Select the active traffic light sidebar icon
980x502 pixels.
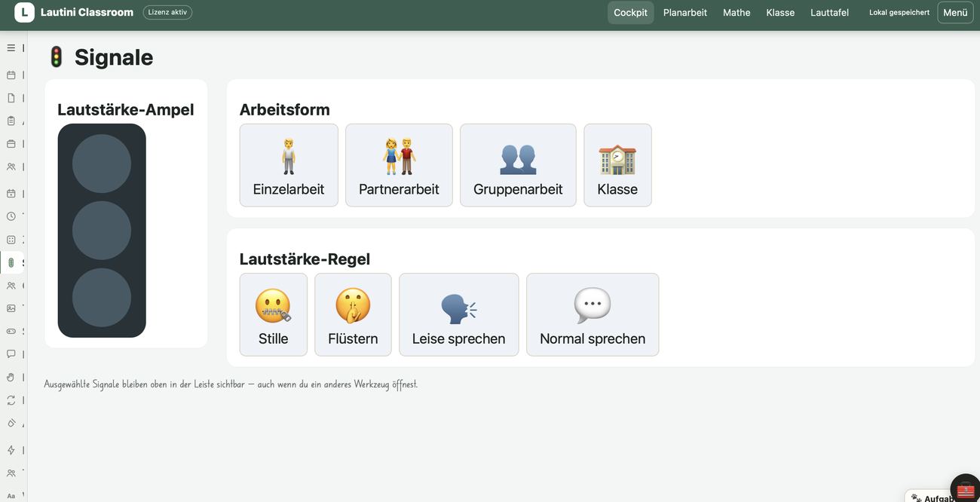(x=11, y=263)
